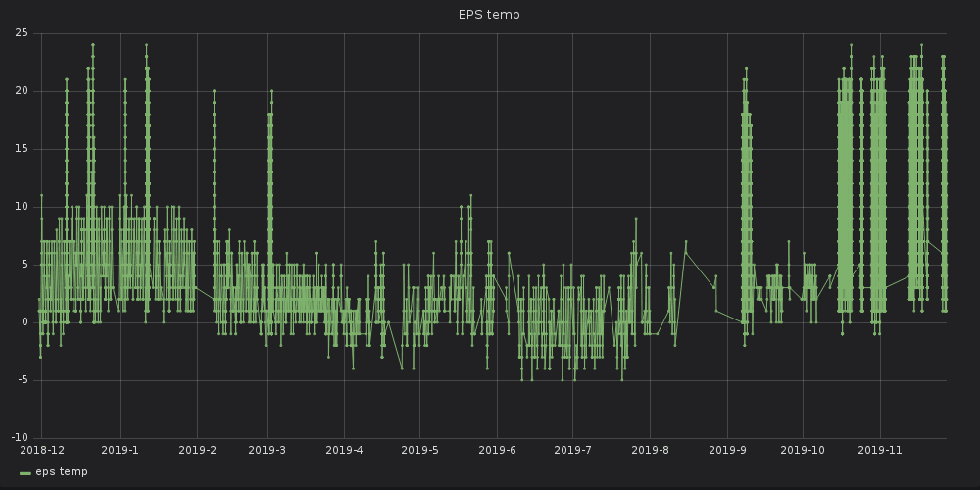Select the -5 y-axis tick label

coord(23,380)
